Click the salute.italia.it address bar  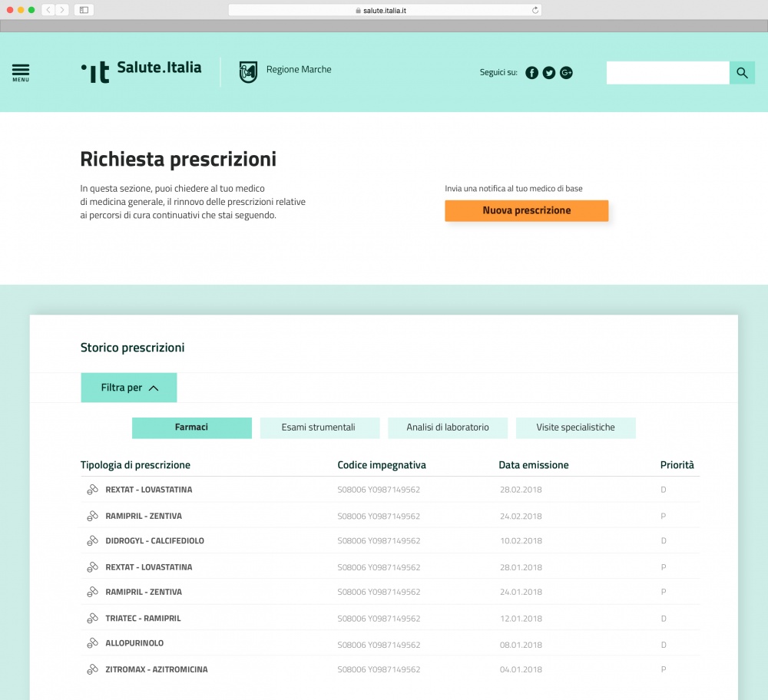[384, 10]
